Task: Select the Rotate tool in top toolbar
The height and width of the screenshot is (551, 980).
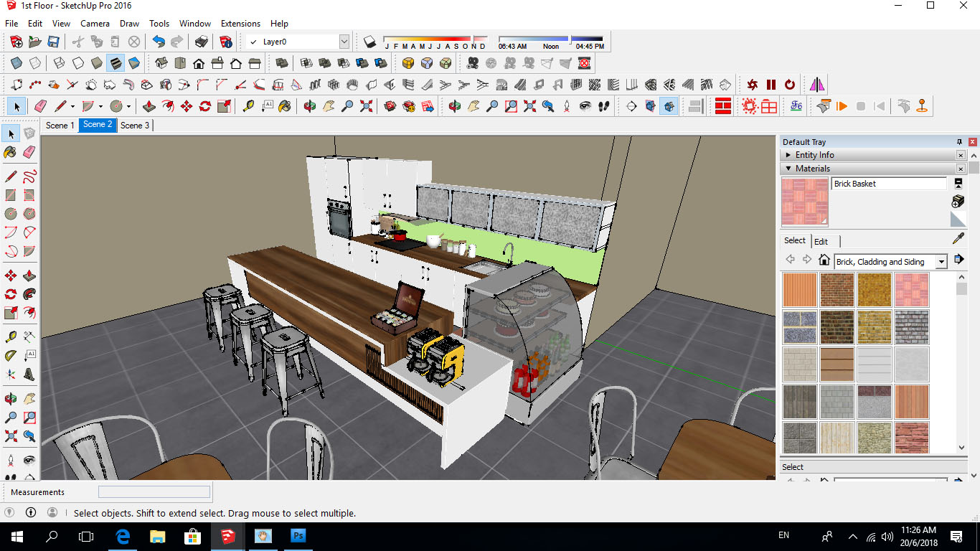Action: [205, 106]
